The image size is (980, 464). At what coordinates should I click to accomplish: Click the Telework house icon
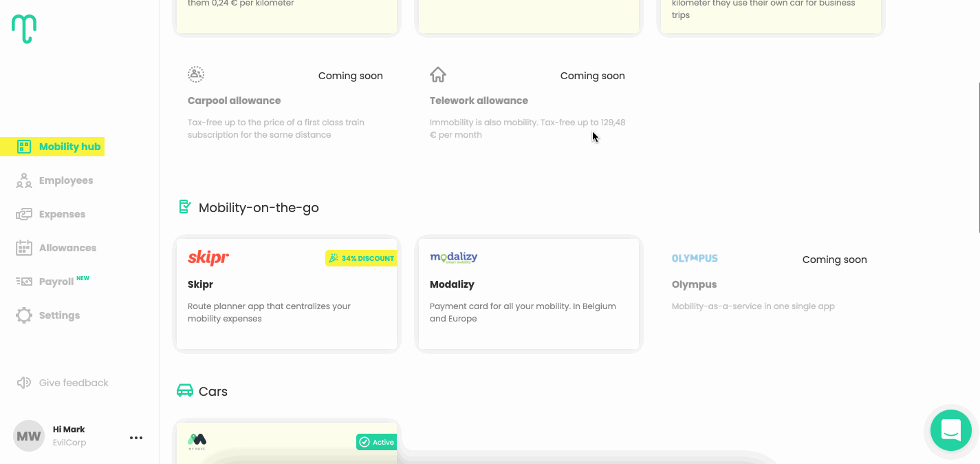tap(438, 74)
